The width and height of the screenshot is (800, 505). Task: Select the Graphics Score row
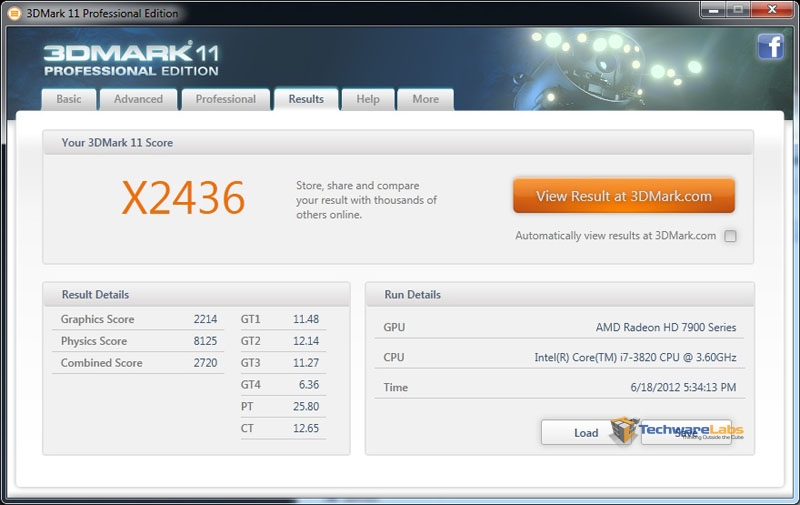[x=138, y=319]
